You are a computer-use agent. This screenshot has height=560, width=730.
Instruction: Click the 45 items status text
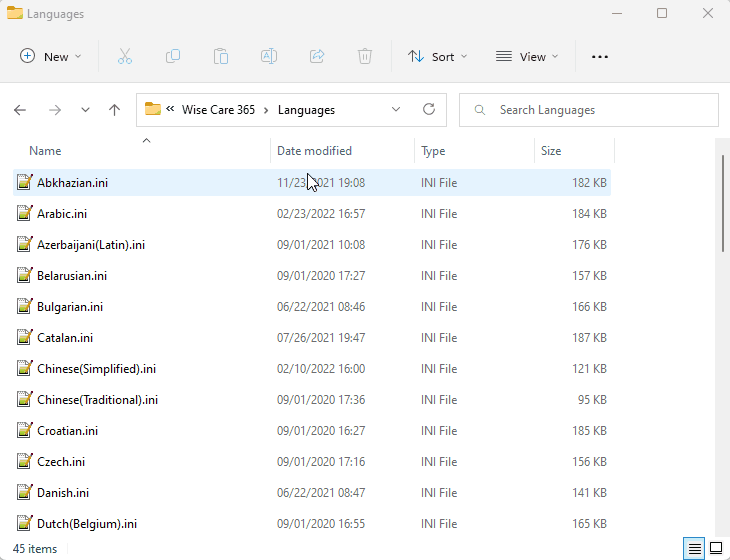point(35,549)
